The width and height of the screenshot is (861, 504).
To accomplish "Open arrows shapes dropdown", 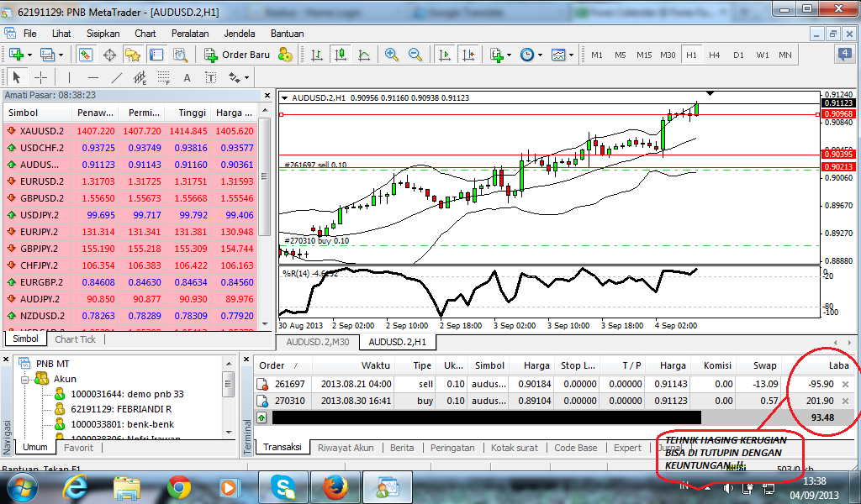I will point(238,77).
